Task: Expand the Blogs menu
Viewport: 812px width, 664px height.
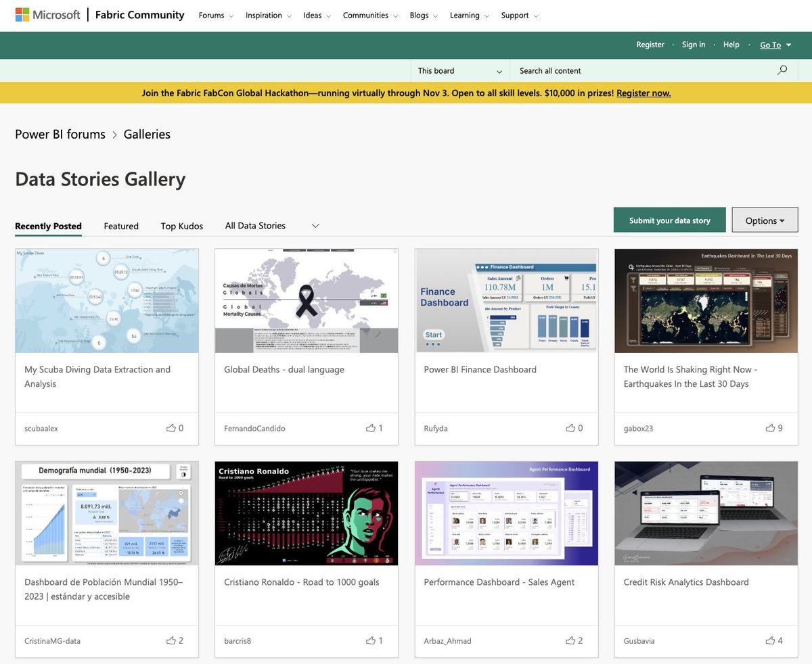Action: [x=424, y=16]
